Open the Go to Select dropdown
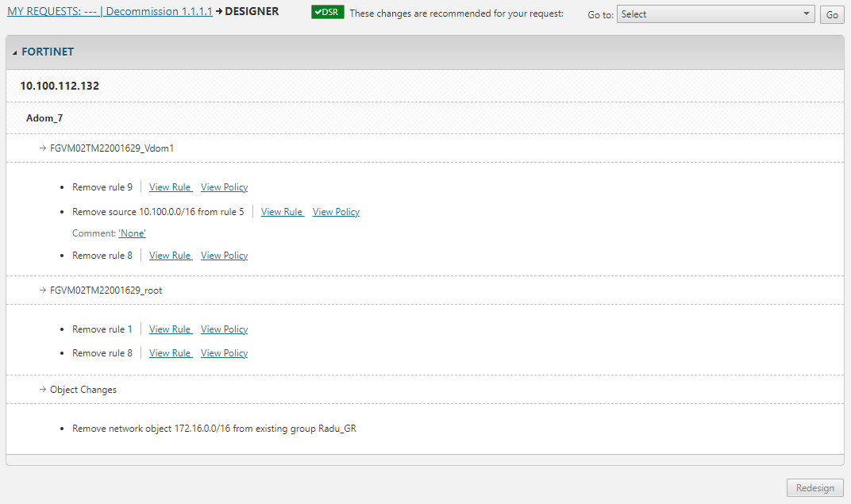Image resolution: width=851 pixels, height=504 pixels. (716, 14)
